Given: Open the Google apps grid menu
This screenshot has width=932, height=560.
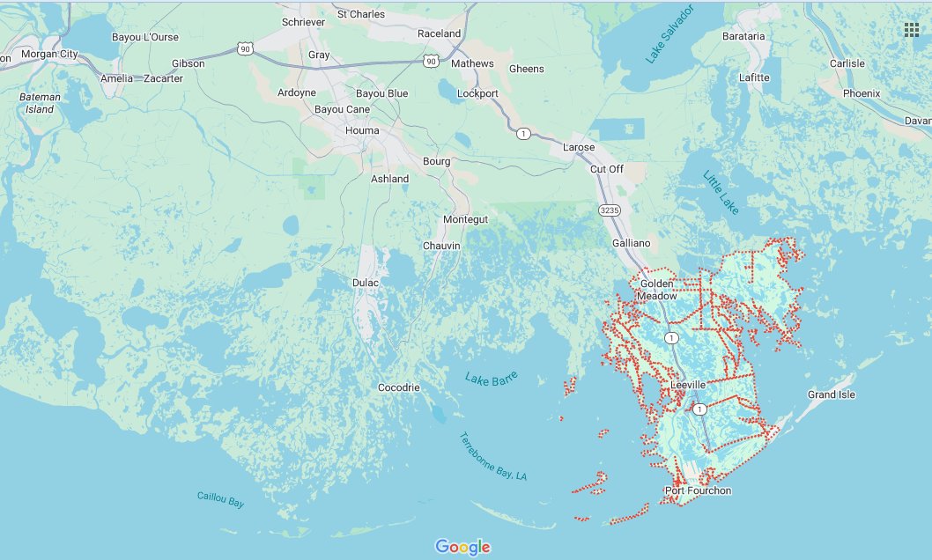Looking at the screenshot, I should pyautogui.click(x=911, y=30).
